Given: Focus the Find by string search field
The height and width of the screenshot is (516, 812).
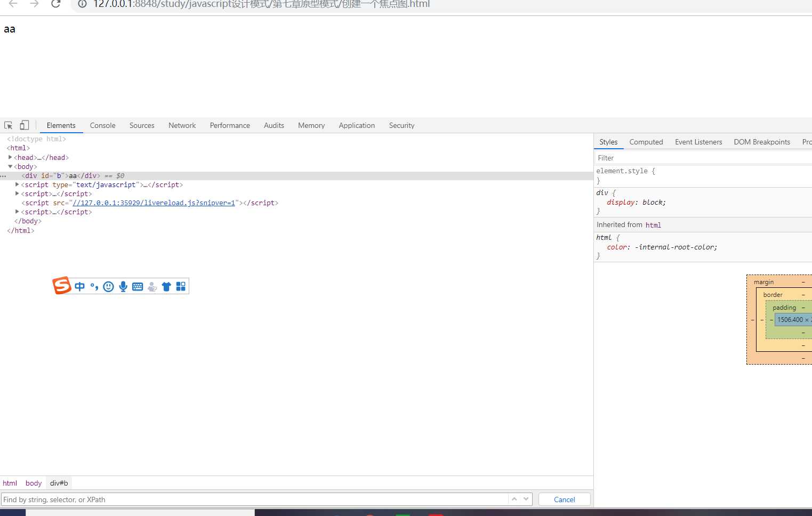Looking at the screenshot, I should coord(255,499).
